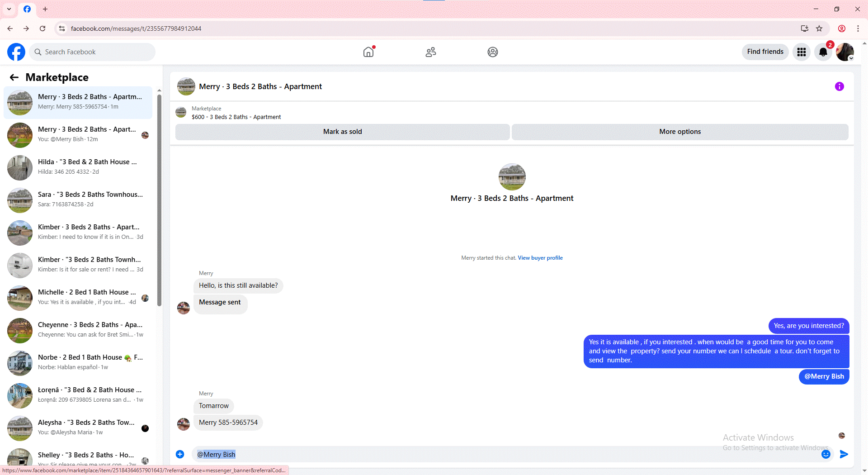Open the Facebook menu grid icon
The height and width of the screenshot is (475, 868).
point(802,52)
